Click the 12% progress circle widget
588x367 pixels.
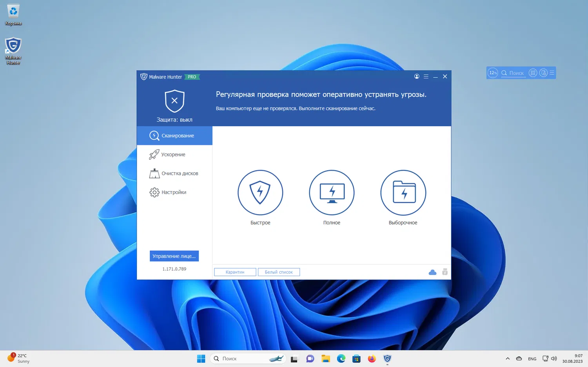[x=493, y=72]
